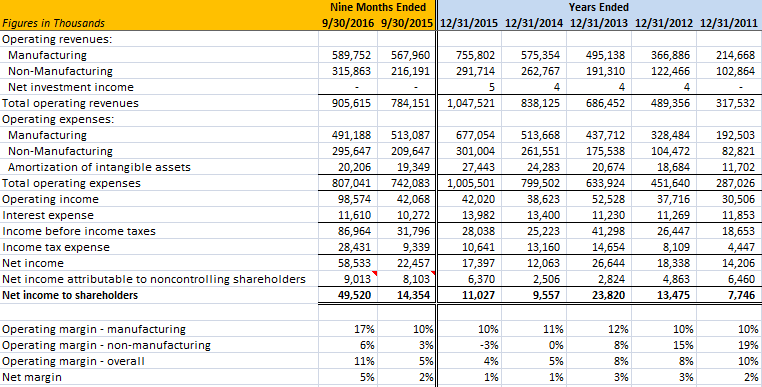Select Non-Manufacturing expense value 295,647

tap(351, 151)
